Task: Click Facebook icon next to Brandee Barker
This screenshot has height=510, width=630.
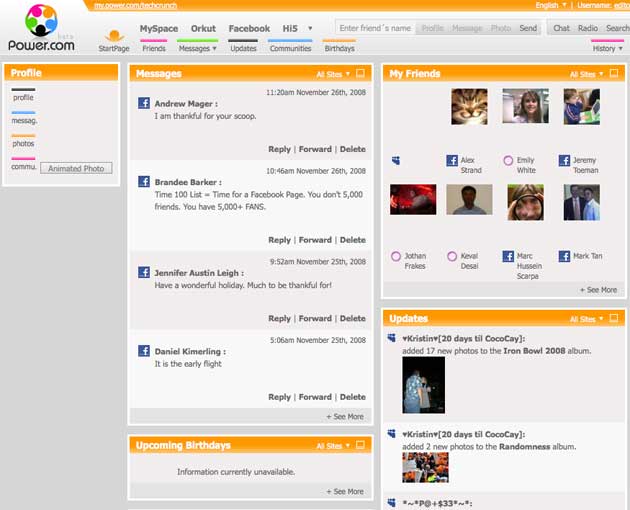Action: (144, 182)
